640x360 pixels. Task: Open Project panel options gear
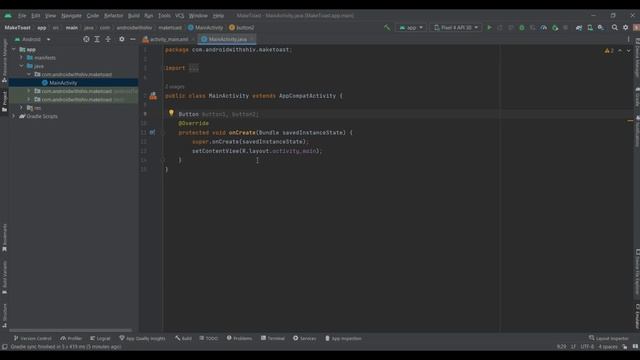point(122,39)
